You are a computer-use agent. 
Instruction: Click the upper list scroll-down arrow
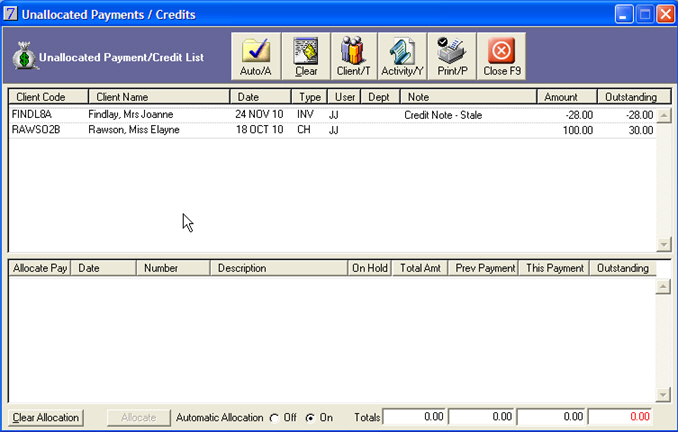[x=664, y=244]
